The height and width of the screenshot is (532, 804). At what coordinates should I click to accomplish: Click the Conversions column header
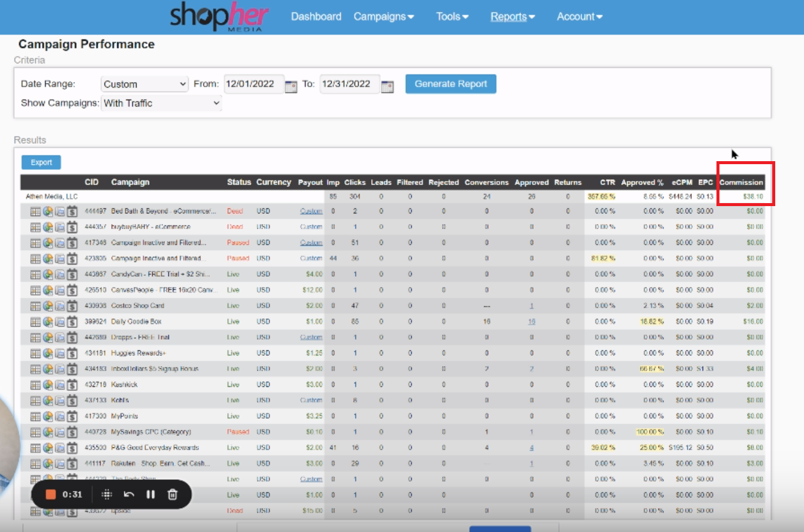pos(486,182)
